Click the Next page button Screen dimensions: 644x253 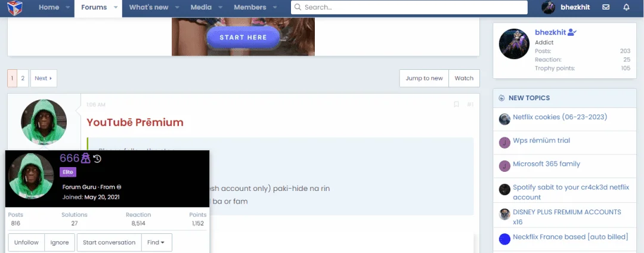[x=44, y=78]
